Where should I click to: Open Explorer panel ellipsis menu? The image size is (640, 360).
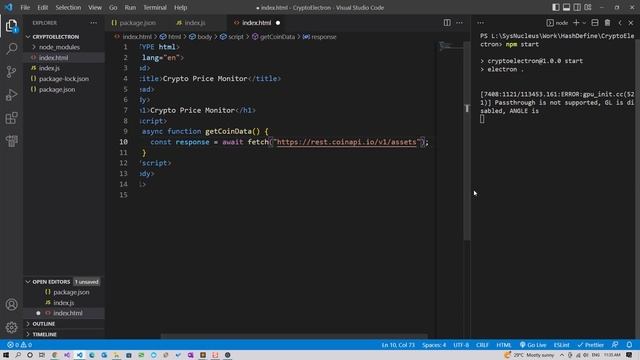point(93,23)
